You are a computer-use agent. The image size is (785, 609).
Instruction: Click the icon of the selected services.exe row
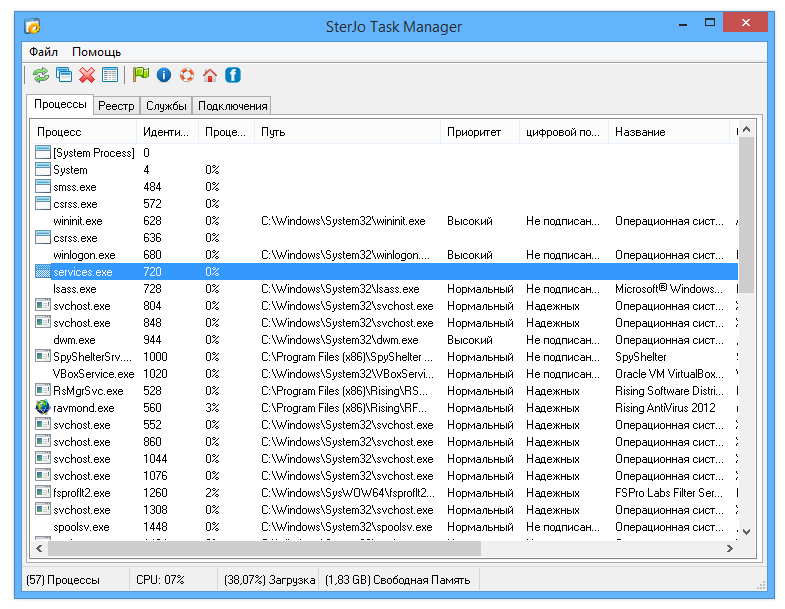pos(43,271)
